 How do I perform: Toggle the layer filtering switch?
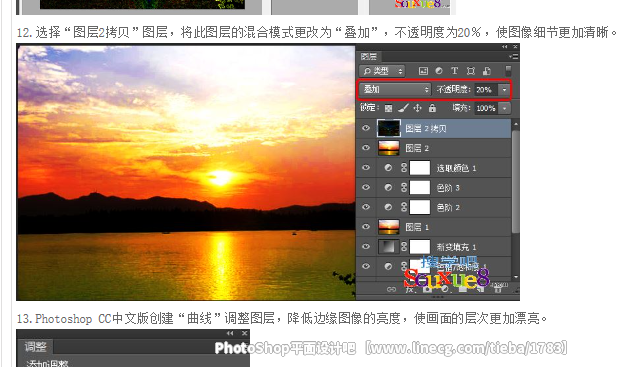(508, 71)
